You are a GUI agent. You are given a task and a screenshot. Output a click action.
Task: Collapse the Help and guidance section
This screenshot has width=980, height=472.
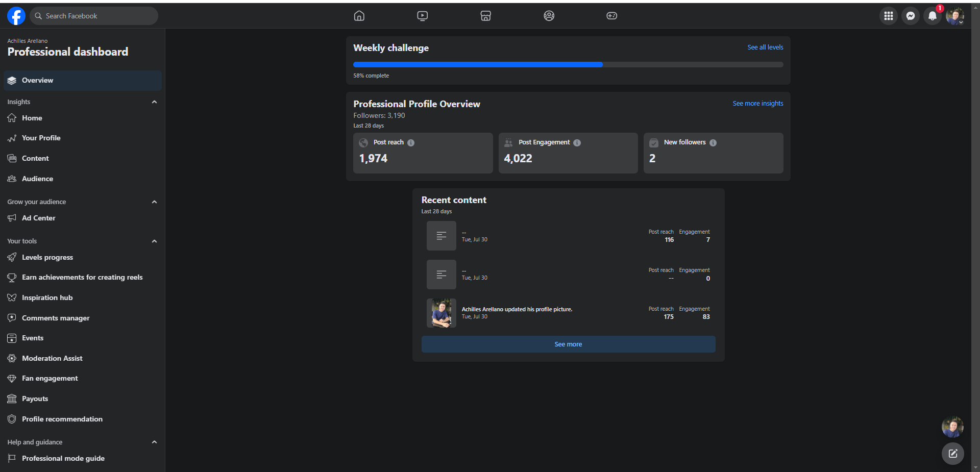tap(154, 442)
